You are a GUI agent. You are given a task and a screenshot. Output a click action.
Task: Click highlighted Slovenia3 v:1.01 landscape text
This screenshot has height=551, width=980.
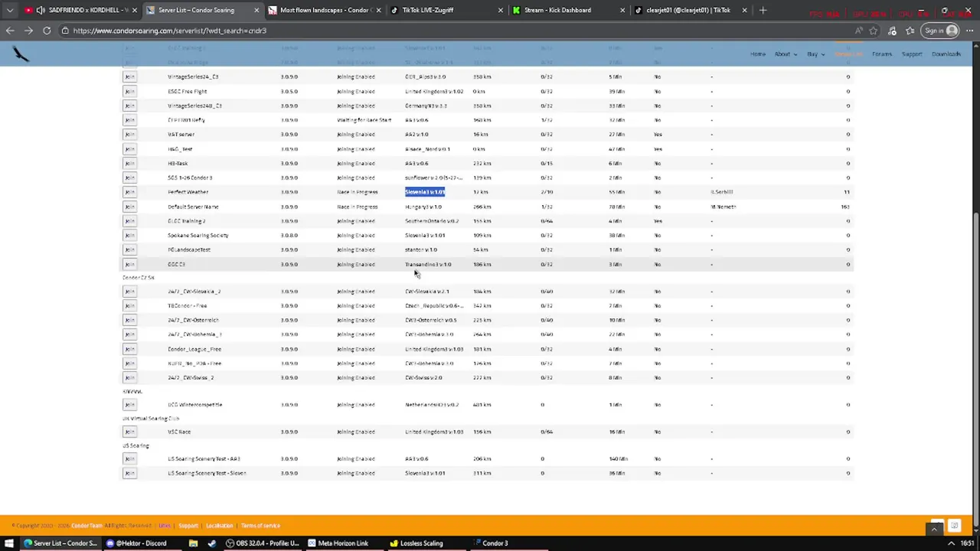(425, 192)
